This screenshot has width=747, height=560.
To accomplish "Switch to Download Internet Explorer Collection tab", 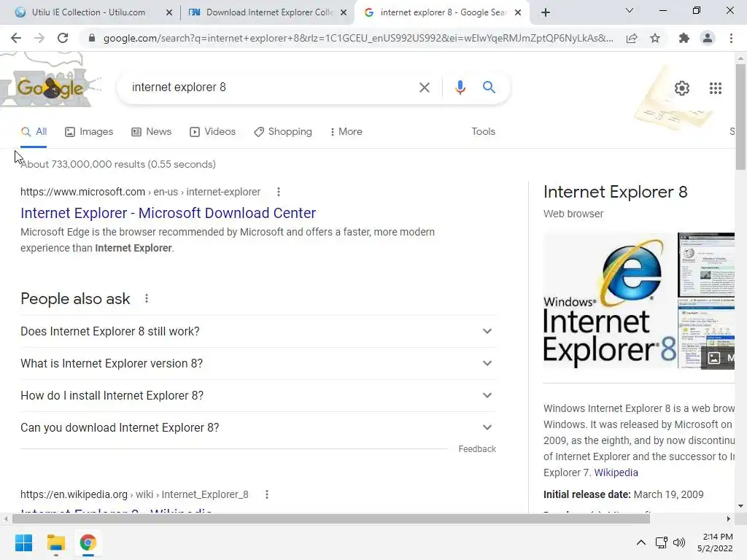I will pos(268,12).
